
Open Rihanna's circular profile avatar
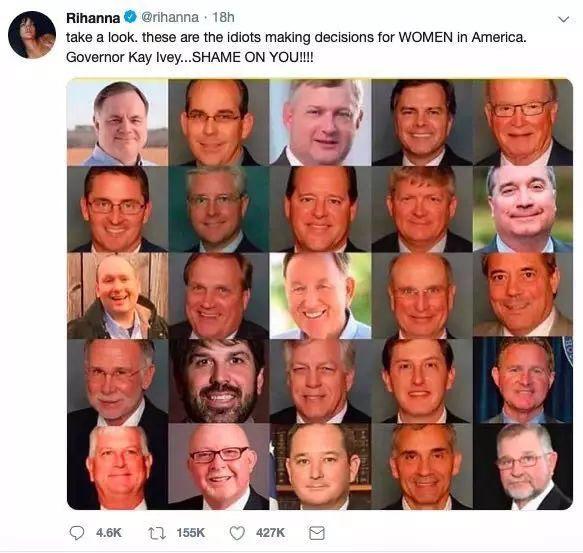click(32, 35)
